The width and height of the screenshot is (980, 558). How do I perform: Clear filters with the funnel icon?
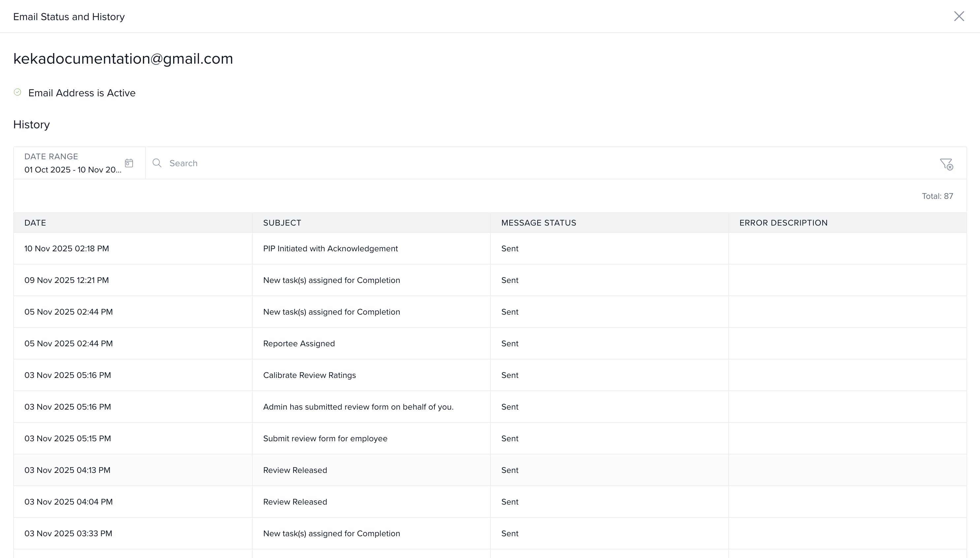[946, 164]
